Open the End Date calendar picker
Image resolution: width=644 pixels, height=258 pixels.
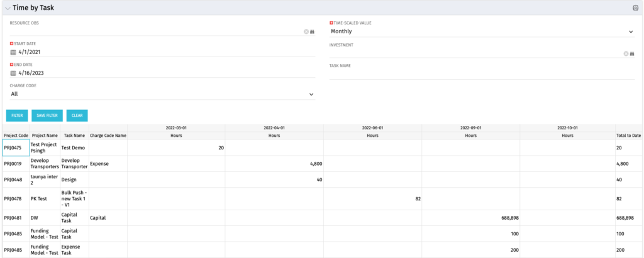13,73
